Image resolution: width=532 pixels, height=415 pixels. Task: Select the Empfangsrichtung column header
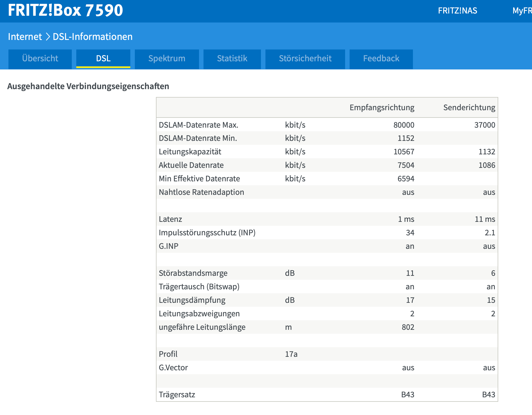coord(382,107)
